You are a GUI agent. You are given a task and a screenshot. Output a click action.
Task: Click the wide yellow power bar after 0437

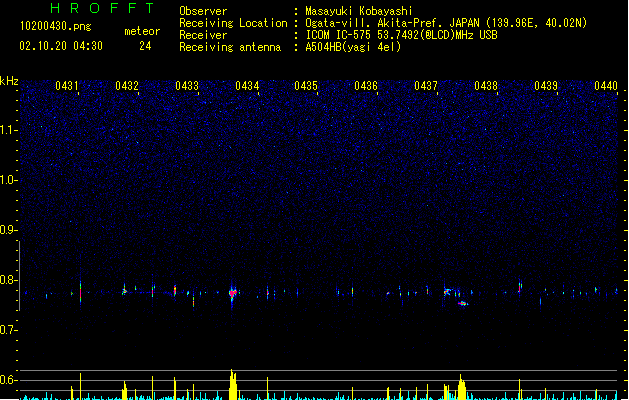tap(462, 387)
